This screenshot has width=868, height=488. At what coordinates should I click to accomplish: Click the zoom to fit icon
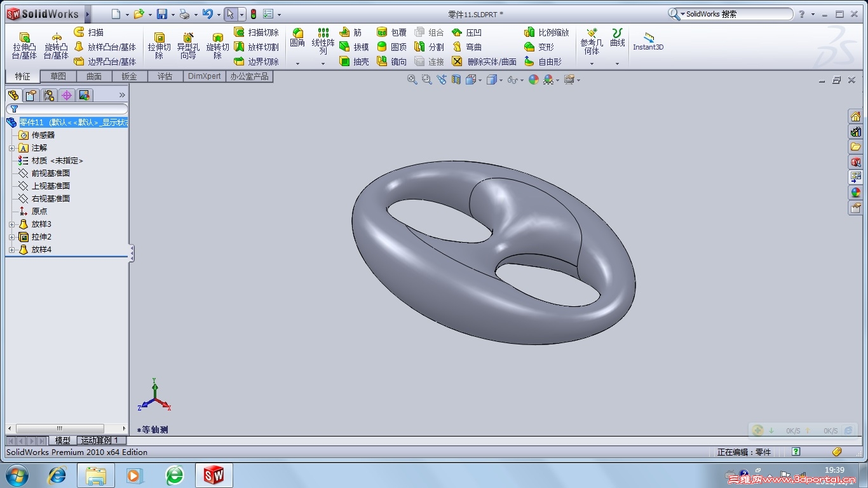[412, 79]
